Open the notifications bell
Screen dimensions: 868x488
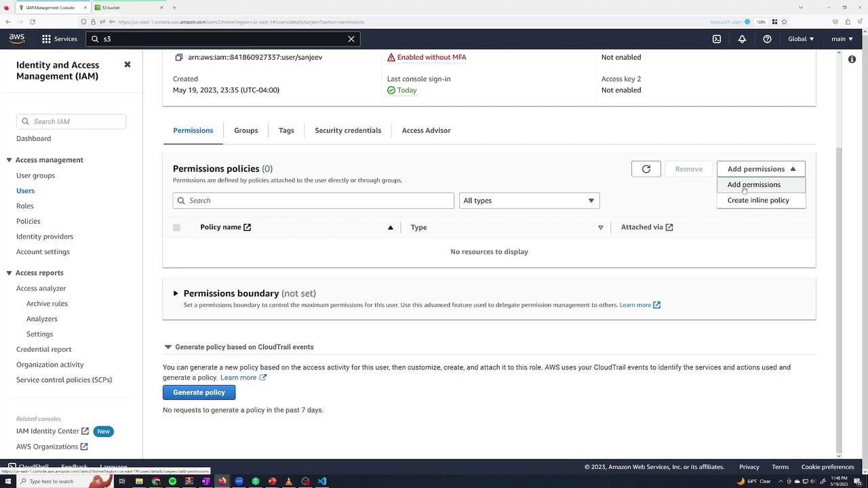(742, 39)
